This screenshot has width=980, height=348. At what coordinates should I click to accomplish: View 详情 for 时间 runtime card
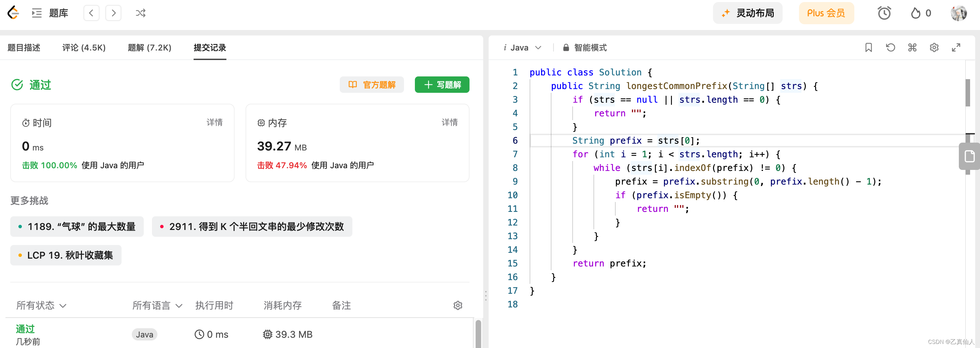coord(214,122)
